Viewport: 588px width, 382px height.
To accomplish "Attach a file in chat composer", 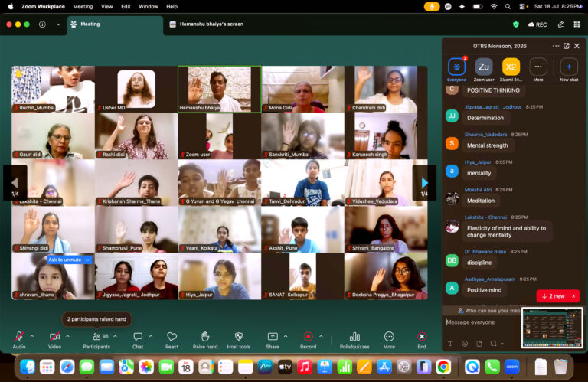I will click(479, 344).
